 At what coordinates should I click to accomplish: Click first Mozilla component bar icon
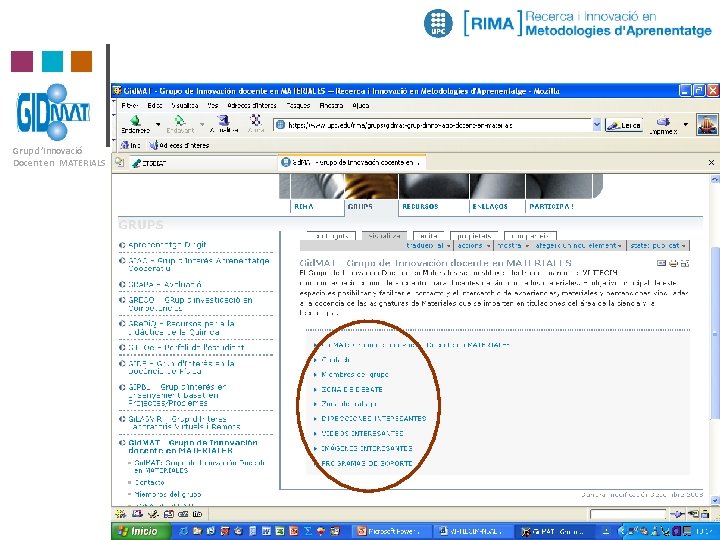pos(120,514)
